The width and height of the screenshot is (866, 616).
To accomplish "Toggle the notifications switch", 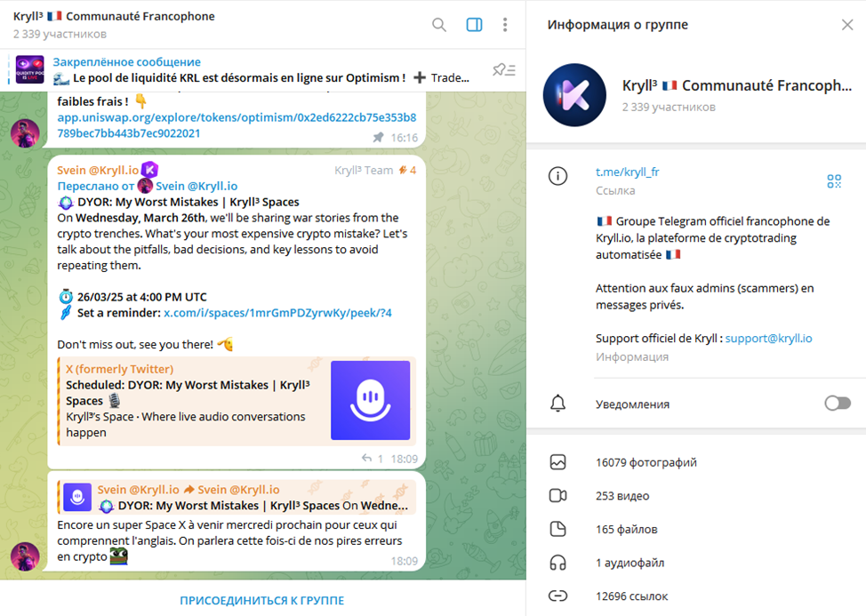I will tap(838, 404).
